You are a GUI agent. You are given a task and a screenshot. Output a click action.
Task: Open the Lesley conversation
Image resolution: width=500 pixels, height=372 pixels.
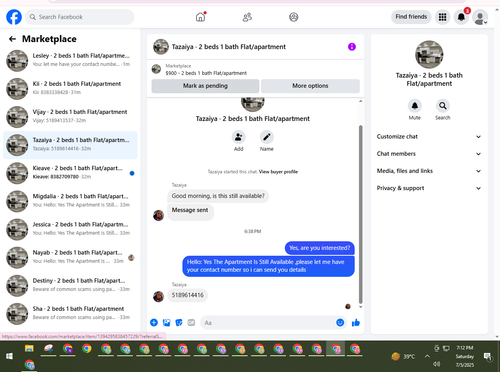pos(70,60)
